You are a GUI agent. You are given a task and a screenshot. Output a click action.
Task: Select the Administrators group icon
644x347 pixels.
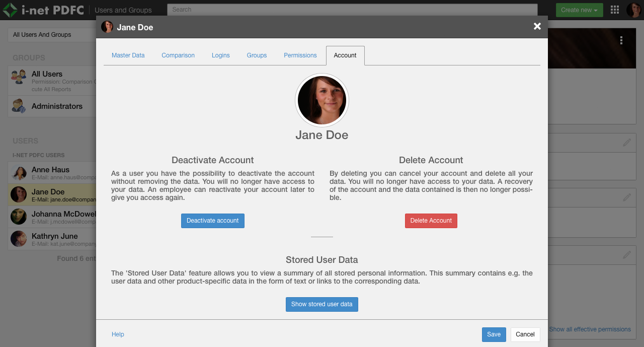point(19,106)
